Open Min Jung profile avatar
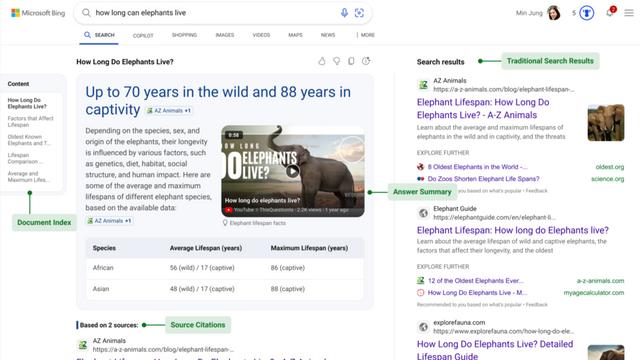The image size is (640, 360). pyautogui.click(x=553, y=13)
